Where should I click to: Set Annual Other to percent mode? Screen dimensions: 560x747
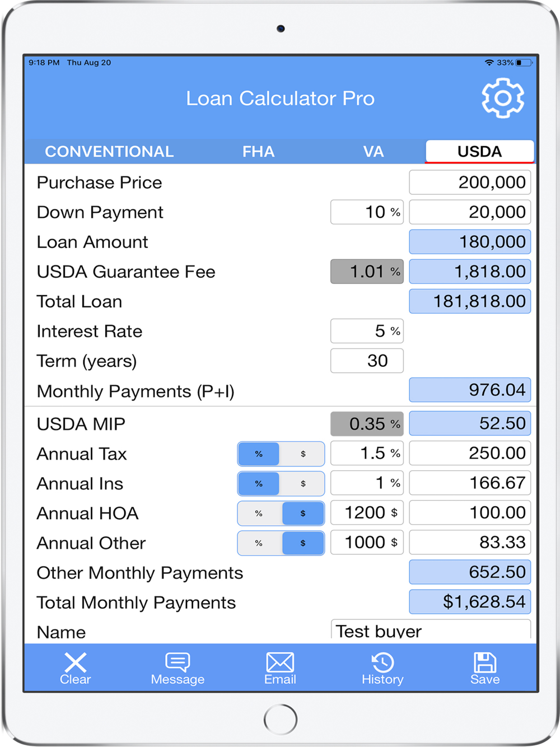pyautogui.click(x=259, y=543)
